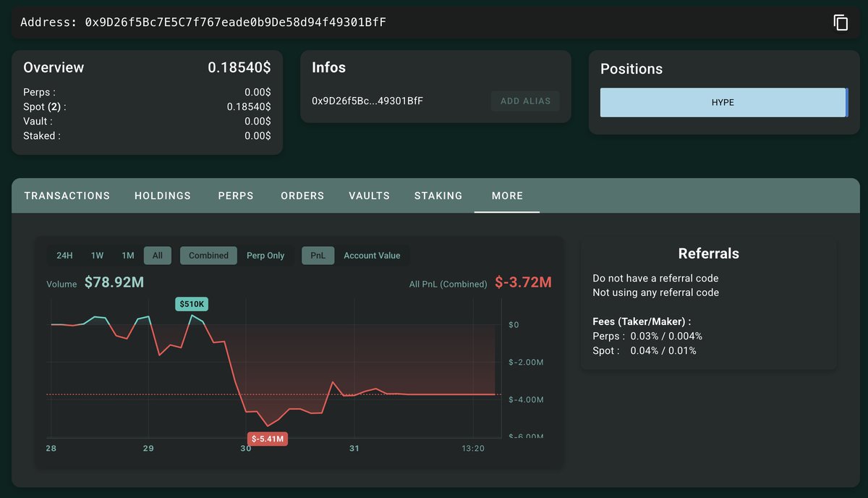The width and height of the screenshot is (868, 498).
Task: Toggle the Combined chart mode
Action: click(x=208, y=256)
